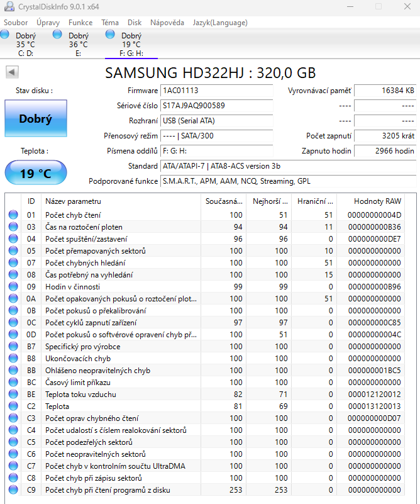Click status orb for Hodin v činnosti

[x=13, y=287]
